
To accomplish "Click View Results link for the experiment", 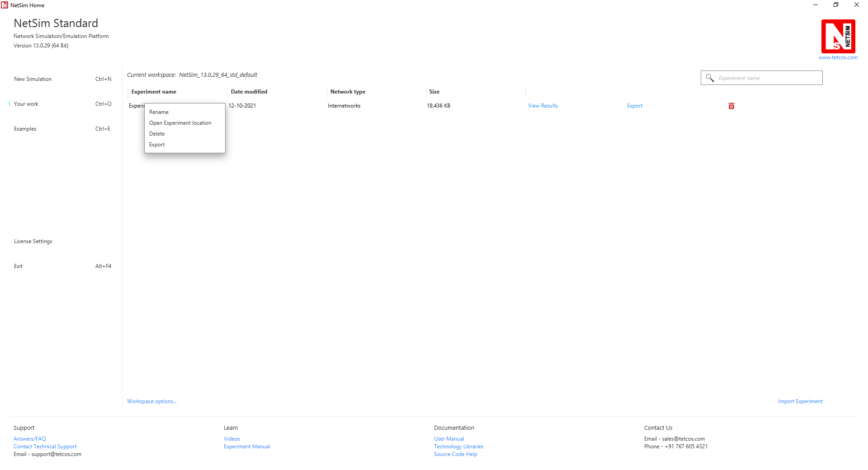I will [543, 106].
